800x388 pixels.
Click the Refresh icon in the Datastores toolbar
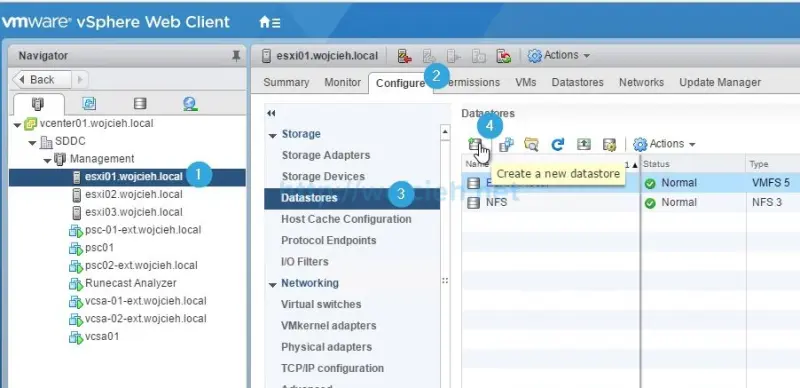(558, 144)
